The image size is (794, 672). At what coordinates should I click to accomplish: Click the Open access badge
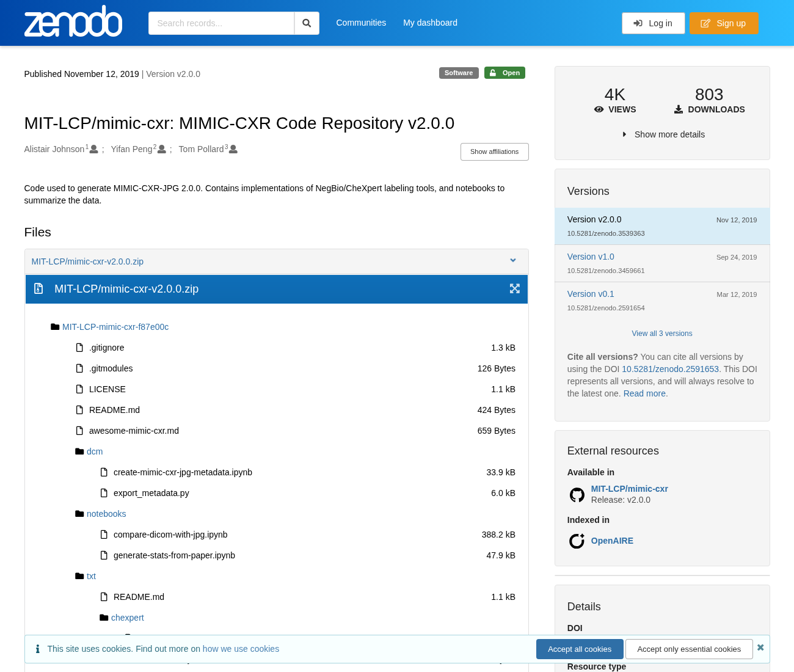(x=504, y=73)
